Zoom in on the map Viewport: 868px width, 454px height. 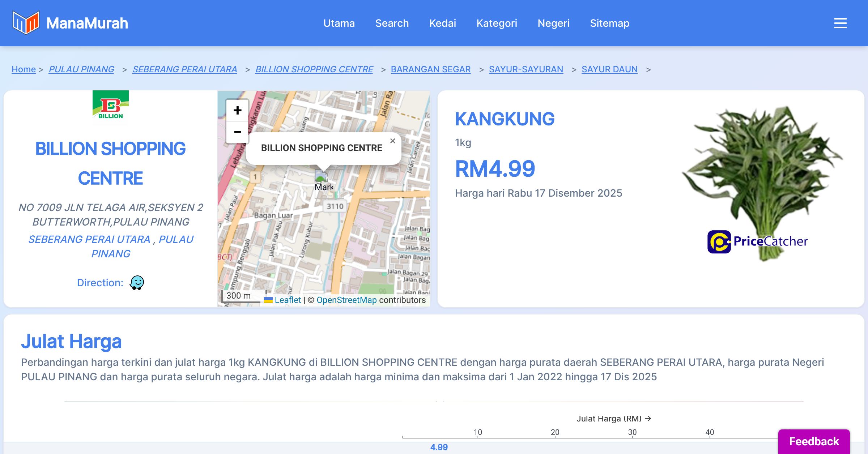click(x=237, y=110)
